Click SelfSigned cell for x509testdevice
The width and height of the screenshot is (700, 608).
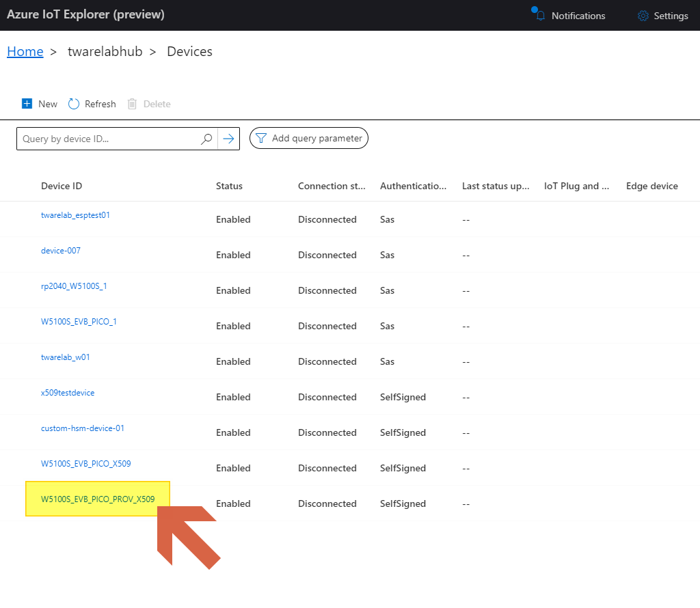click(x=403, y=397)
